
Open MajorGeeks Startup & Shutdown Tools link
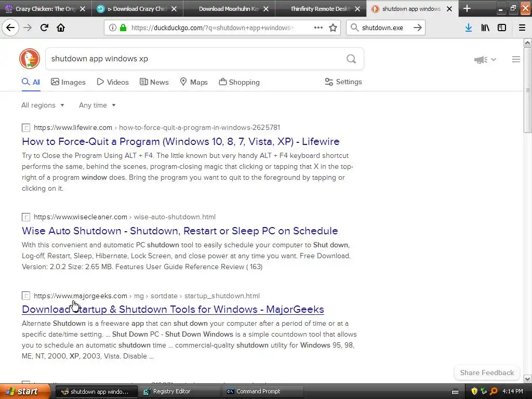click(x=173, y=310)
